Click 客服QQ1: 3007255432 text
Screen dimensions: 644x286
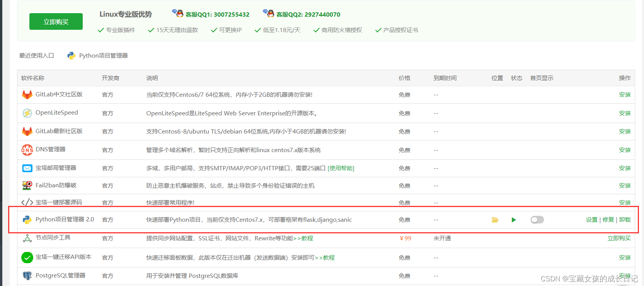[217, 15]
